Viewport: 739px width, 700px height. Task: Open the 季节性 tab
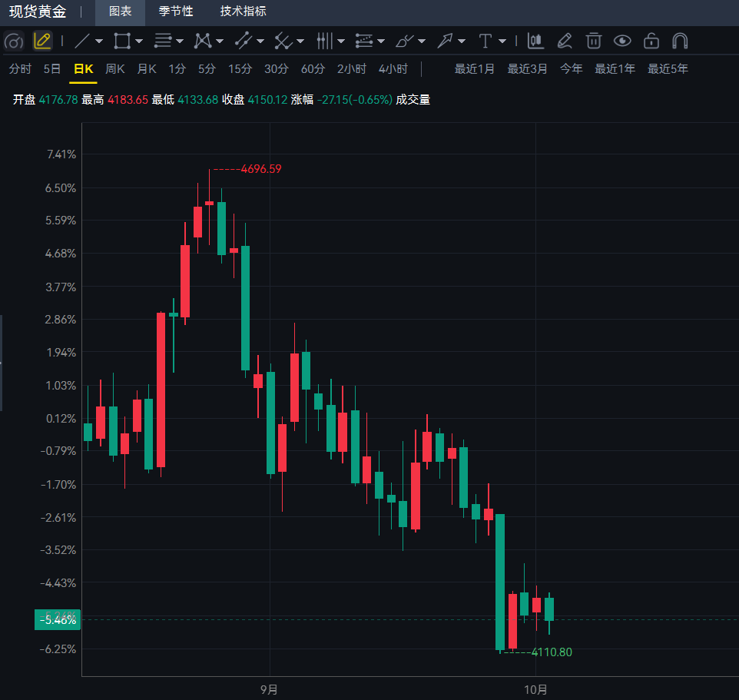tap(176, 12)
